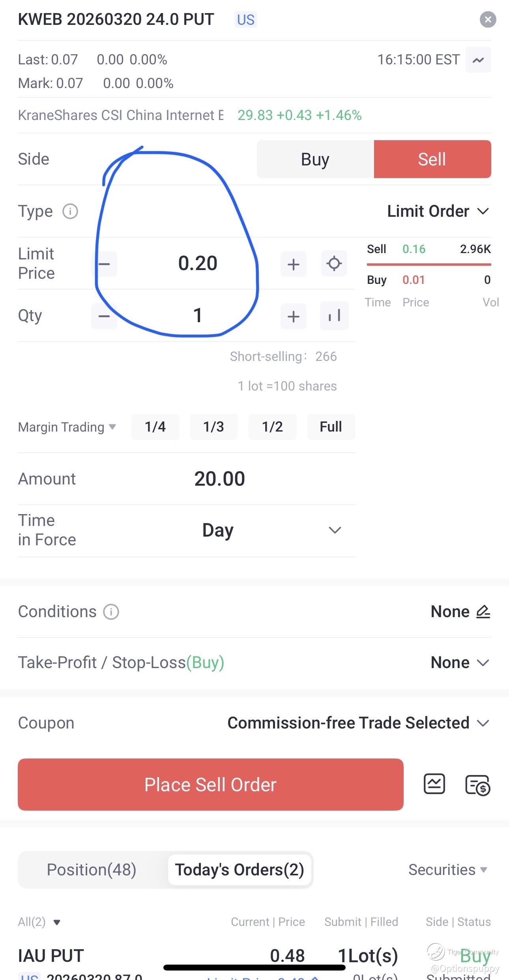Click the info icon beside Type
Image resolution: width=509 pixels, height=980 pixels.
(70, 211)
